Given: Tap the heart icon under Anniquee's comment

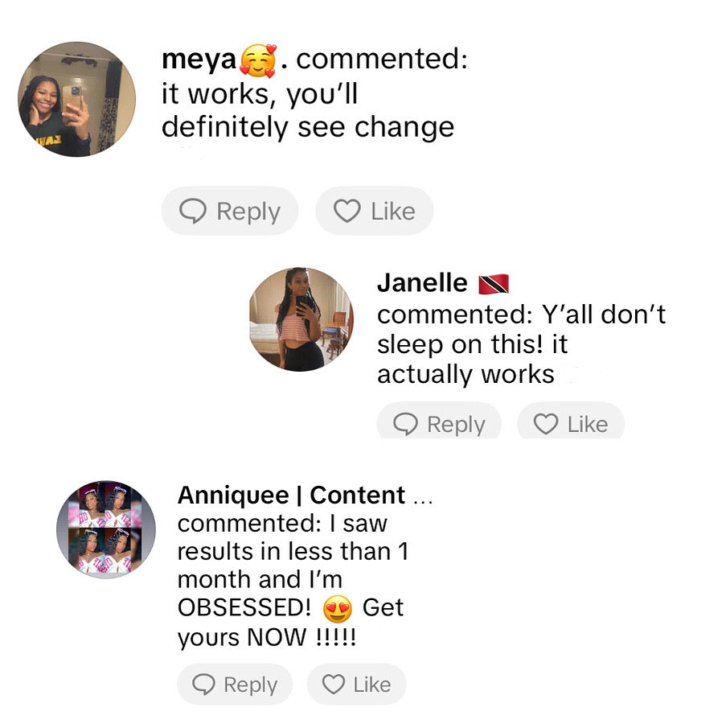Looking at the screenshot, I should click(x=333, y=685).
